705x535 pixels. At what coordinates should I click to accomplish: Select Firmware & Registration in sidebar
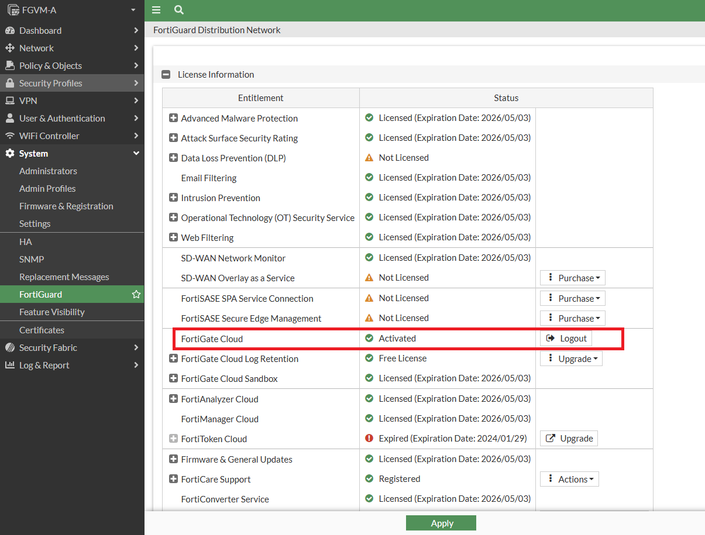click(66, 206)
